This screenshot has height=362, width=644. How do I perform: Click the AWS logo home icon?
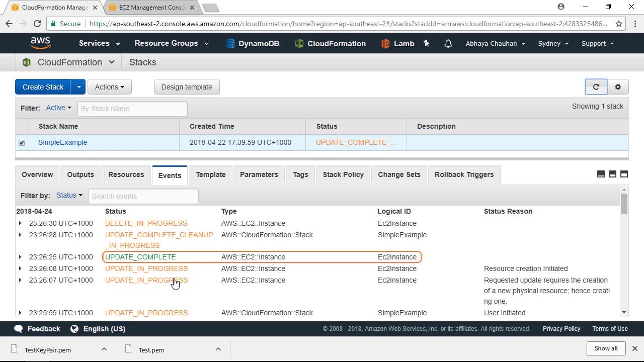(x=40, y=43)
